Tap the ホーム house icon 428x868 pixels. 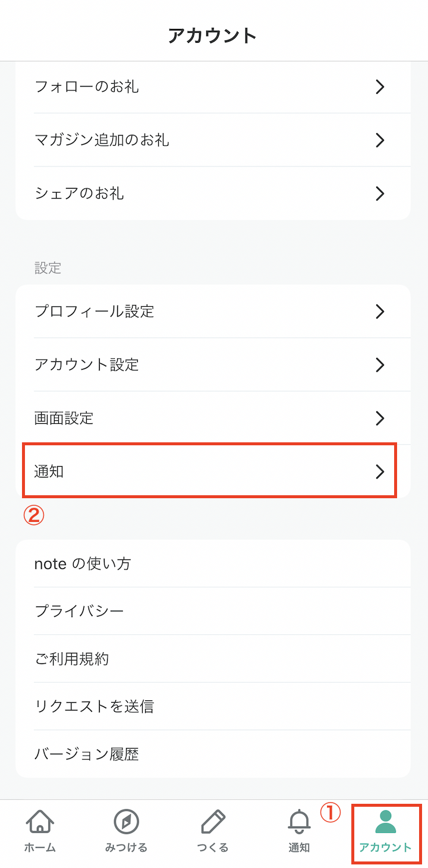coord(40,822)
